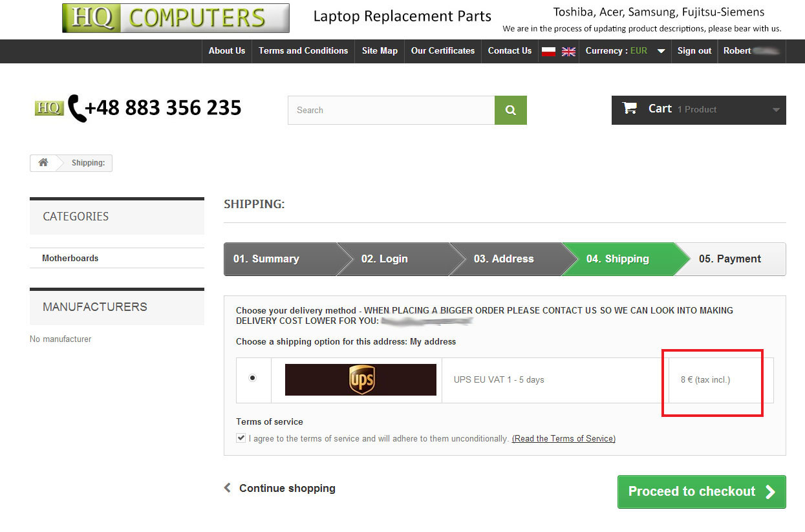The width and height of the screenshot is (805, 532).
Task: Toggle the terms of service agreement checkbox
Action: [241, 438]
